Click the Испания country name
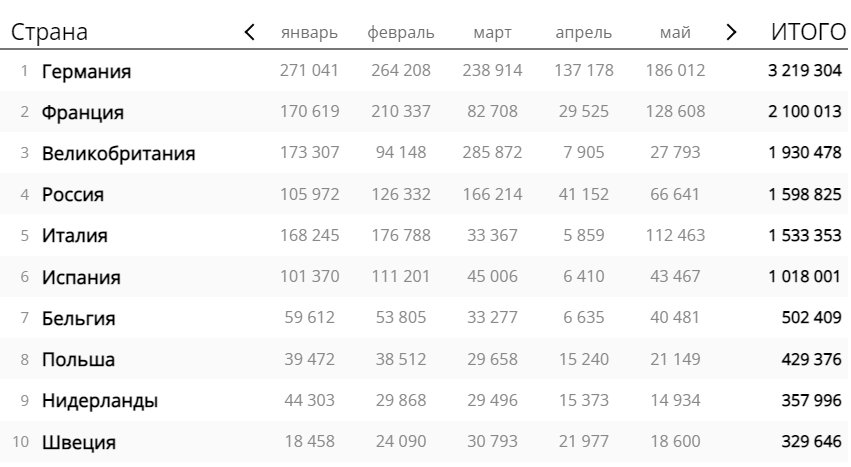Image resolution: width=851 pixels, height=467 pixels. click(81, 277)
